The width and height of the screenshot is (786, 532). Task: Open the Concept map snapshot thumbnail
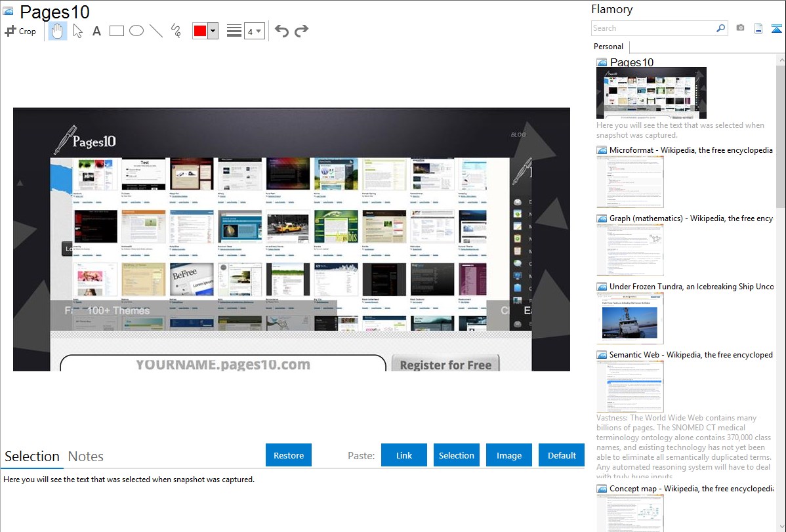click(x=630, y=513)
